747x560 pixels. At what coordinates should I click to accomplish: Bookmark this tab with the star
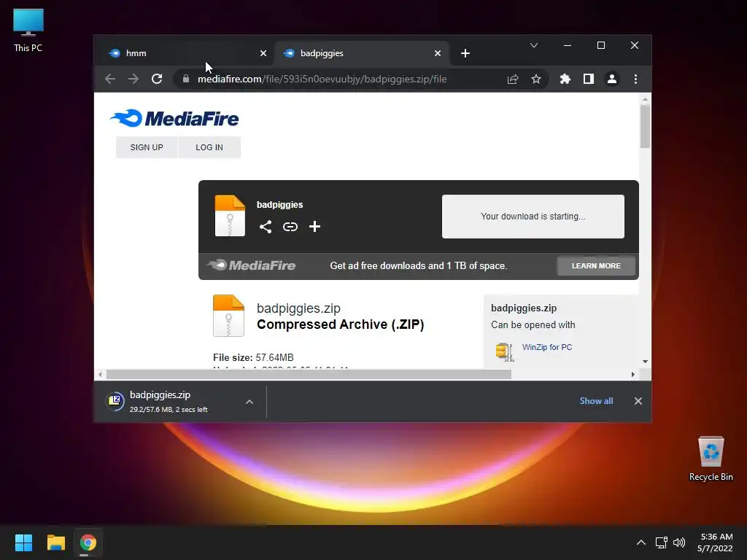tap(536, 79)
